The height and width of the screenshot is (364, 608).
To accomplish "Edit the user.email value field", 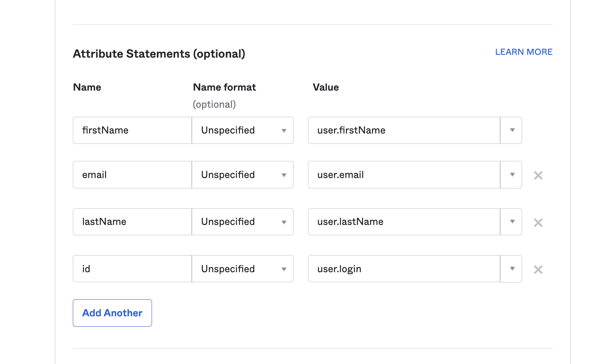I will [404, 175].
